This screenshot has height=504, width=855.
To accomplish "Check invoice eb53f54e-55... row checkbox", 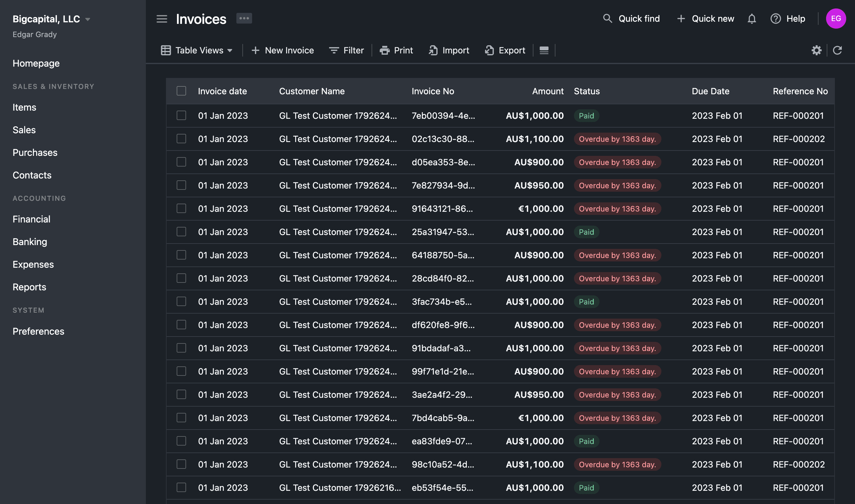I will click(x=181, y=487).
